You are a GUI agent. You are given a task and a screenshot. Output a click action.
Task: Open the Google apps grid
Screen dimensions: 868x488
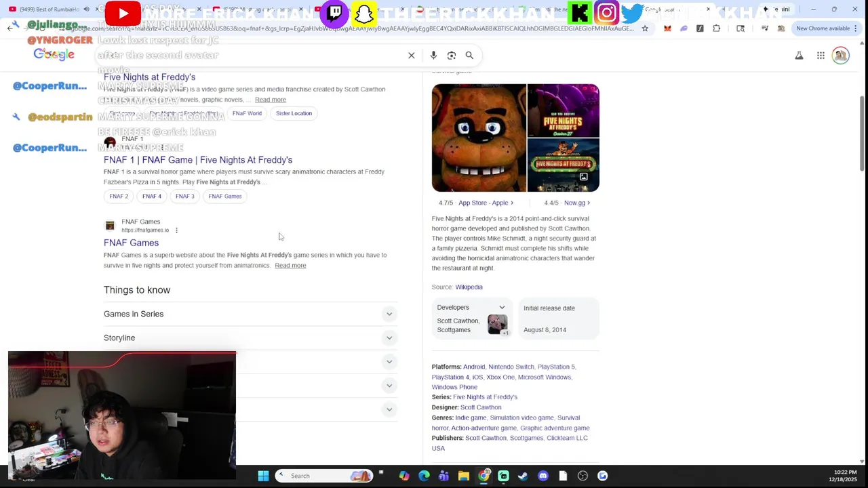click(x=821, y=56)
